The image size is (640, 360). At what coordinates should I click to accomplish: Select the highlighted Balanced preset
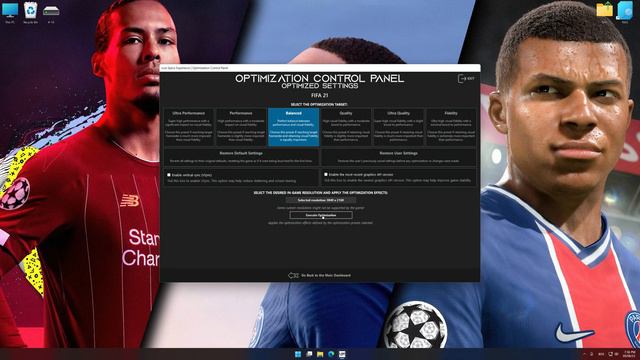[x=293, y=127]
